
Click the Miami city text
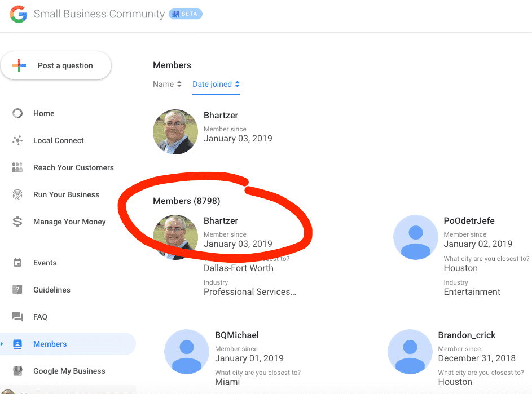click(x=227, y=382)
